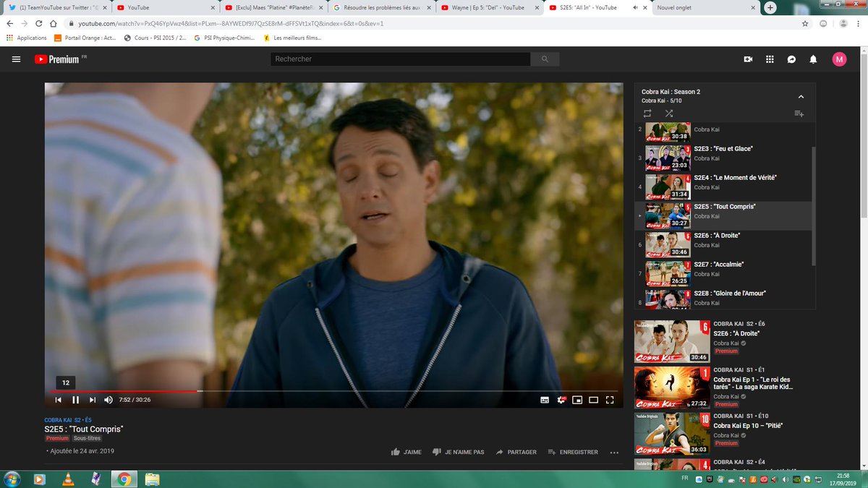Open the messages bubble icon
868x488 pixels.
pyautogui.click(x=791, y=59)
